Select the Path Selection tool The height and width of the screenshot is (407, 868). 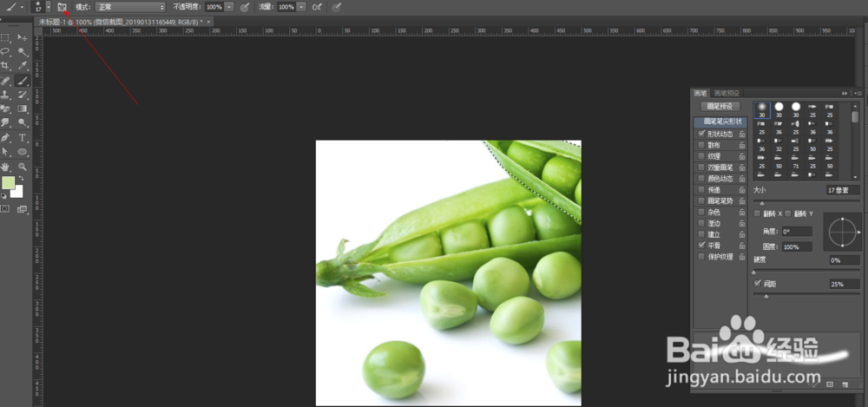[x=5, y=152]
